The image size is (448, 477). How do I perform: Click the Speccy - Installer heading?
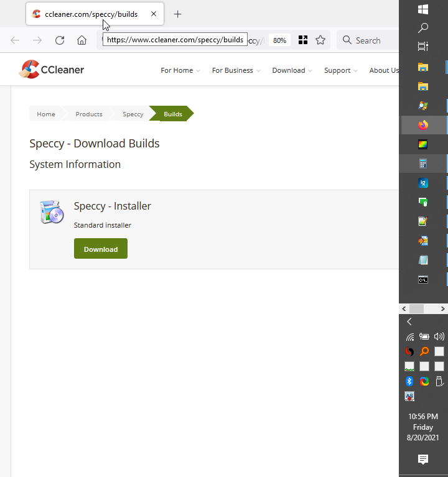(x=112, y=206)
